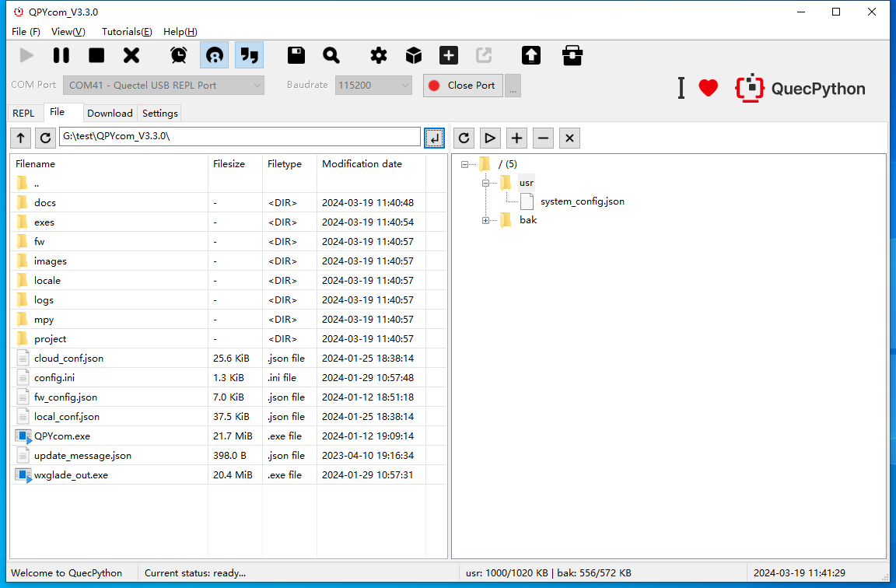The height and width of the screenshot is (588, 896).
Task: Click the upload arrow toolbar icon
Action: (531, 55)
